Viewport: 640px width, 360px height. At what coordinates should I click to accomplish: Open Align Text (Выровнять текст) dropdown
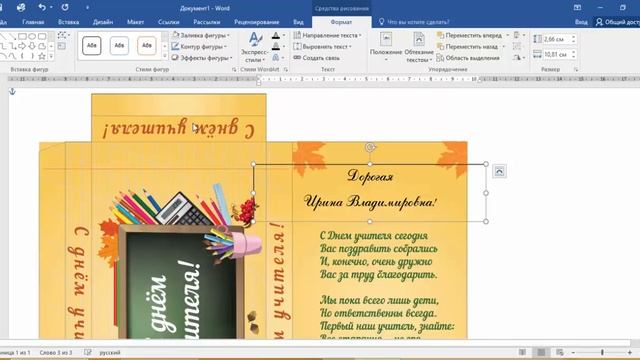point(323,47)
